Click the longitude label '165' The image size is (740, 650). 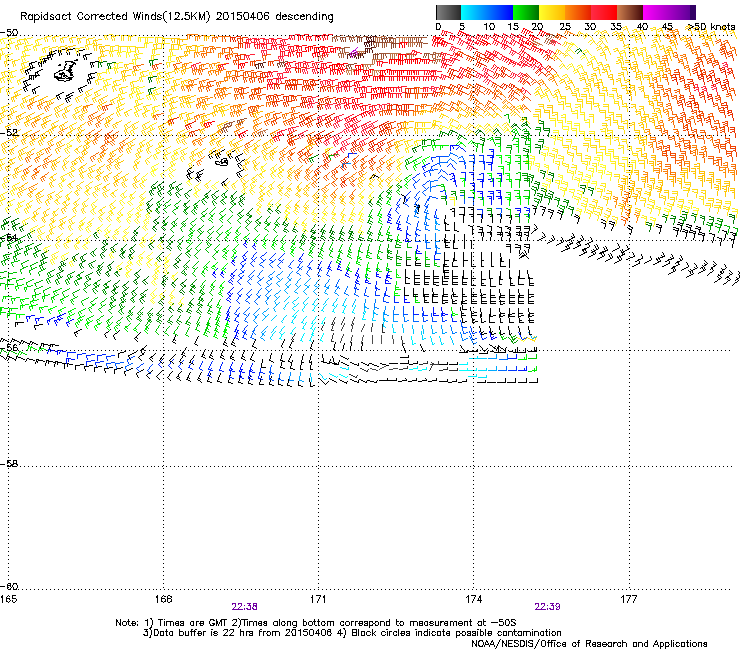click(x=8, y=599)
